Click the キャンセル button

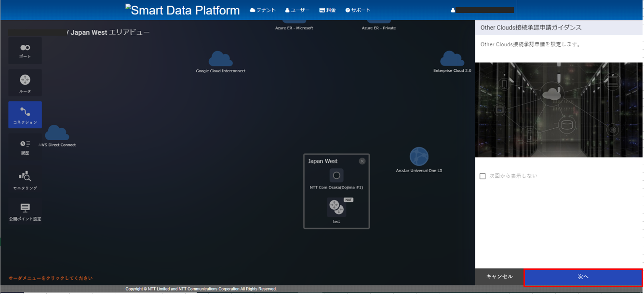coord(499,277)
